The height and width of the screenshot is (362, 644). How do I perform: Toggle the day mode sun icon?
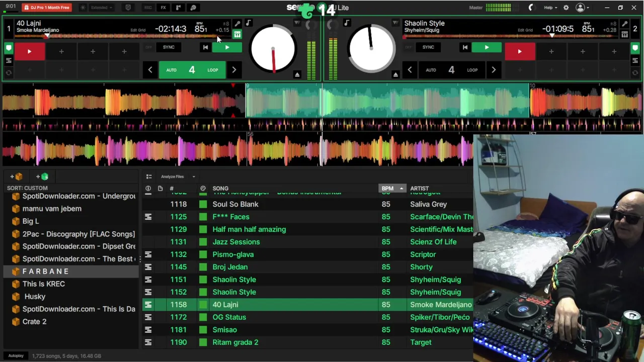[x=83, y=8]
